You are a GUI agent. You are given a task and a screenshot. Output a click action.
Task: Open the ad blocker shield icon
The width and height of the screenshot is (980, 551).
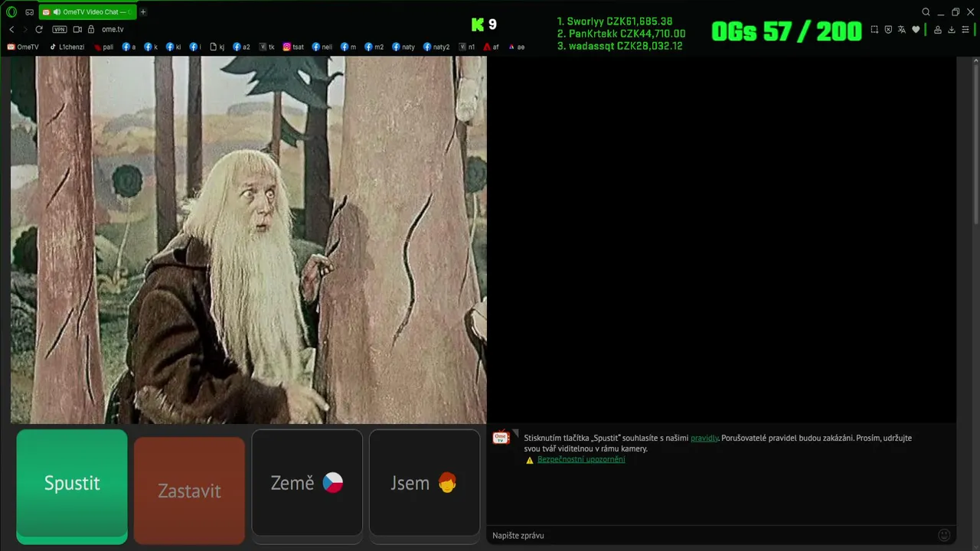pyautogui.click(x=888, y=30)
